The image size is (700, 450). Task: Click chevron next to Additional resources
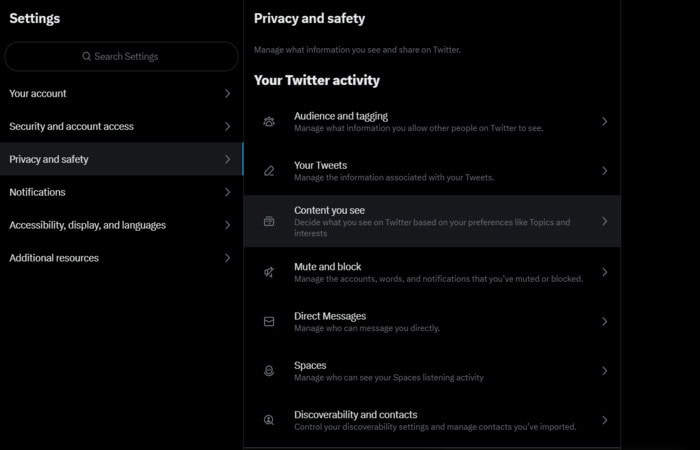(x=228, y=258)
